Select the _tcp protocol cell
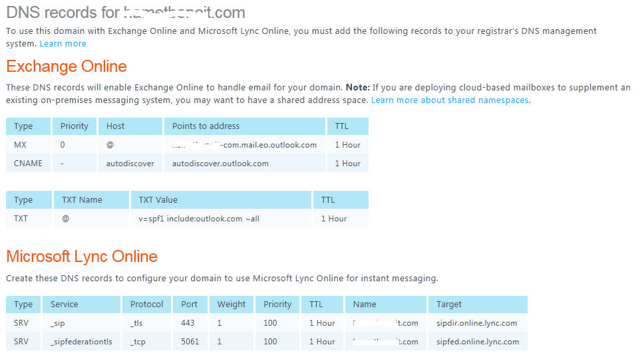The width and height of the screenshot is (644, 359). click(138, 341)
